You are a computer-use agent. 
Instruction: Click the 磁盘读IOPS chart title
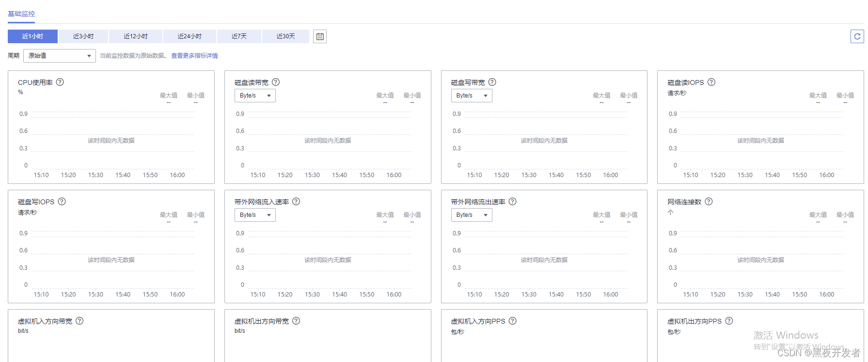685,82
